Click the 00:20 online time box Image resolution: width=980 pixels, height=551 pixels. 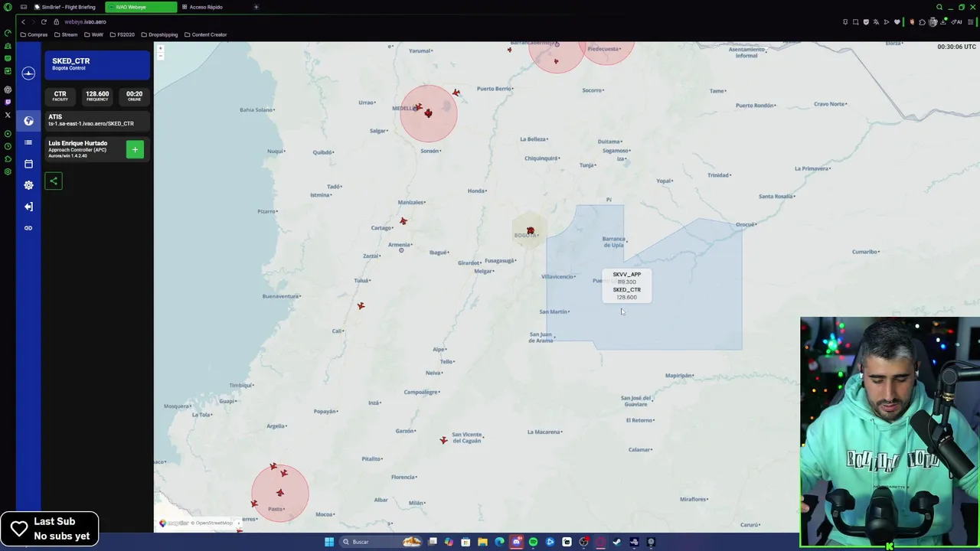pos(134,96)
